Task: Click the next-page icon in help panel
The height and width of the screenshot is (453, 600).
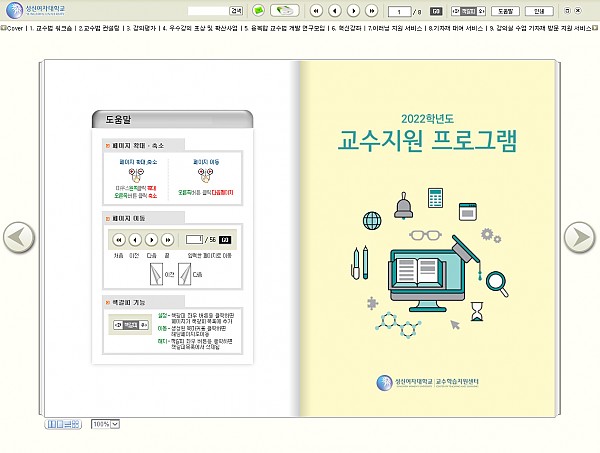Action: click(x=152, y=240)
